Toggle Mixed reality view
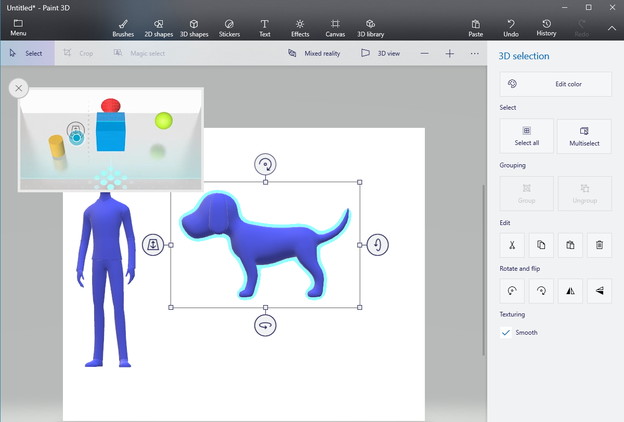624x422 pixels. 312,53
